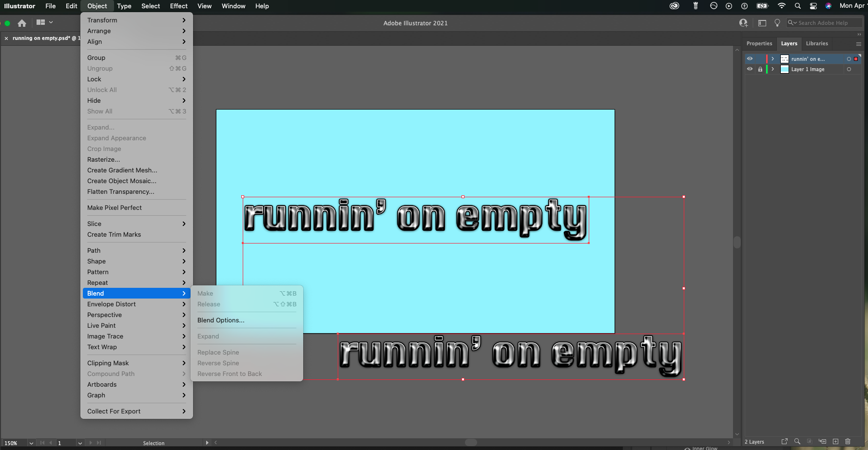Open Blend Options from the Blend submenu

pyautogui.click(x=220, y=320)
